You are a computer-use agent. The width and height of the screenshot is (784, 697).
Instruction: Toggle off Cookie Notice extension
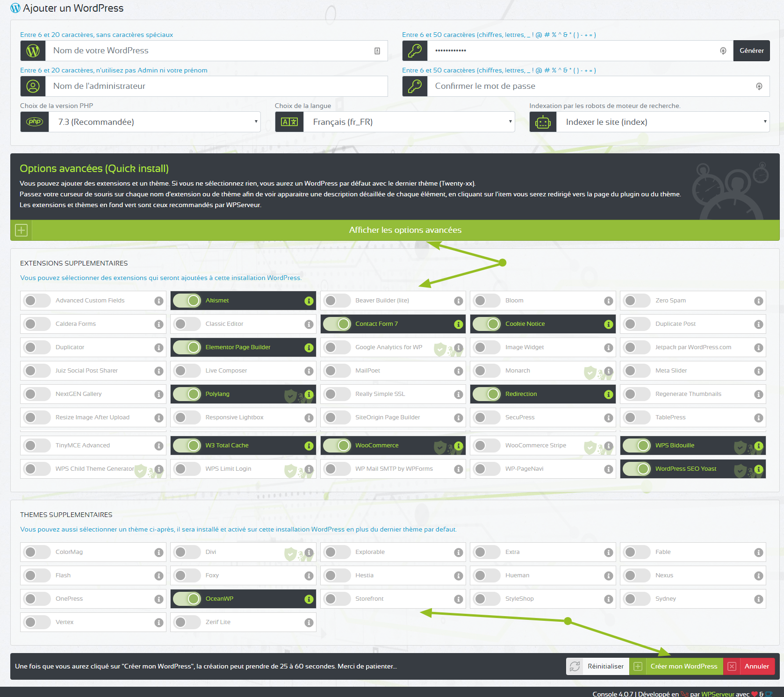(x=487, y=324)
